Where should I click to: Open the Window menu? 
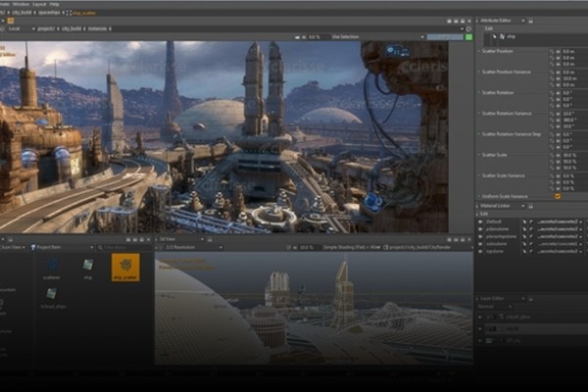(21, 4)
